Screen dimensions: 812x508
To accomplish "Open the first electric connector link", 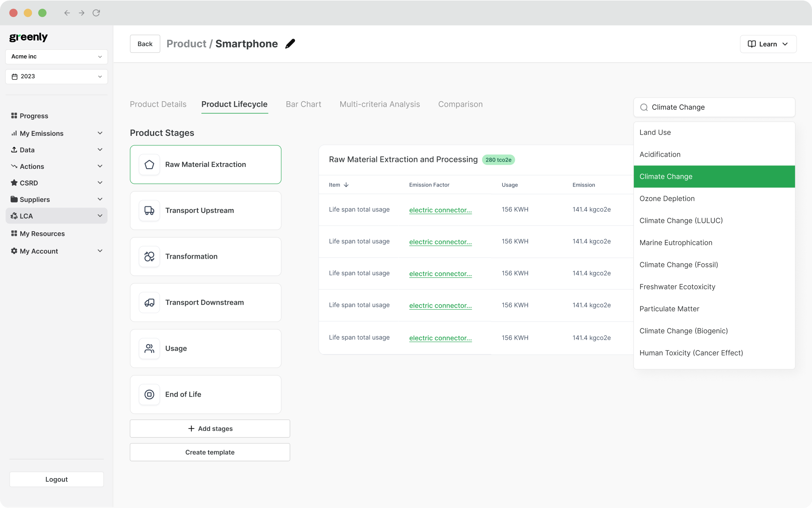I will (x=440, y=210).
